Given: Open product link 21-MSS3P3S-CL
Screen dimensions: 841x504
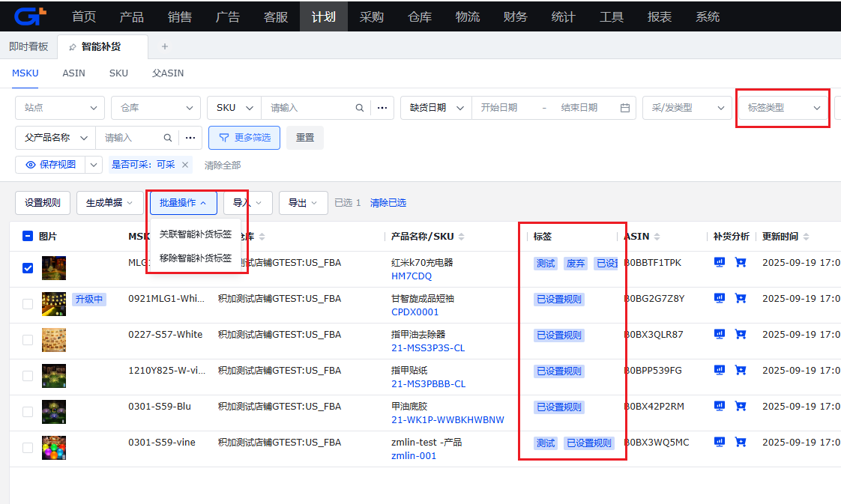Looking at the screenshot, I should click(x=428, y=348).
